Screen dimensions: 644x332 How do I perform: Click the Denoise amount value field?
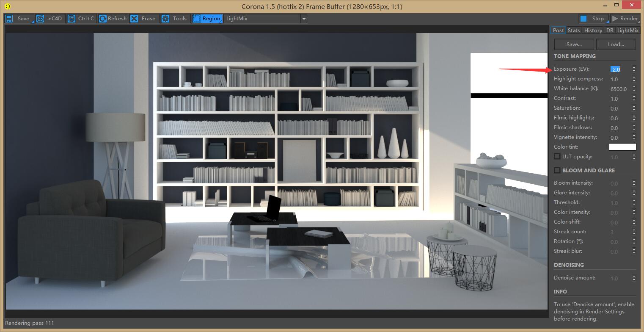pos(620,278)
